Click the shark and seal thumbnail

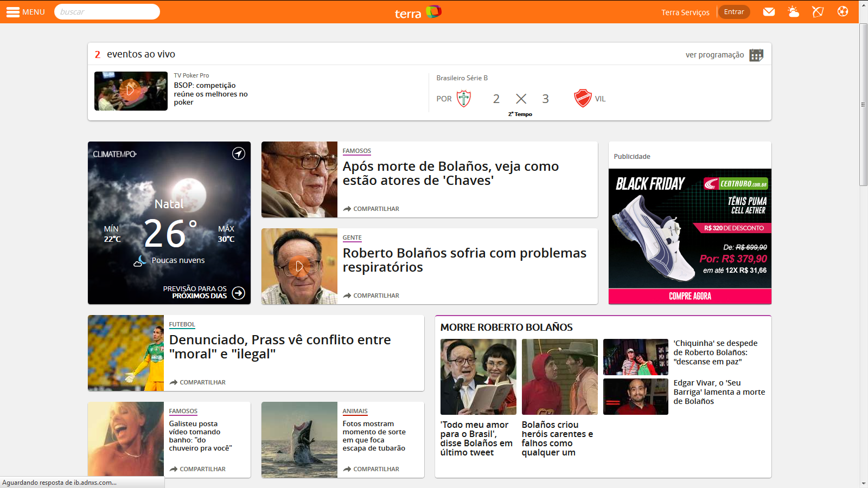pos(299,440)
